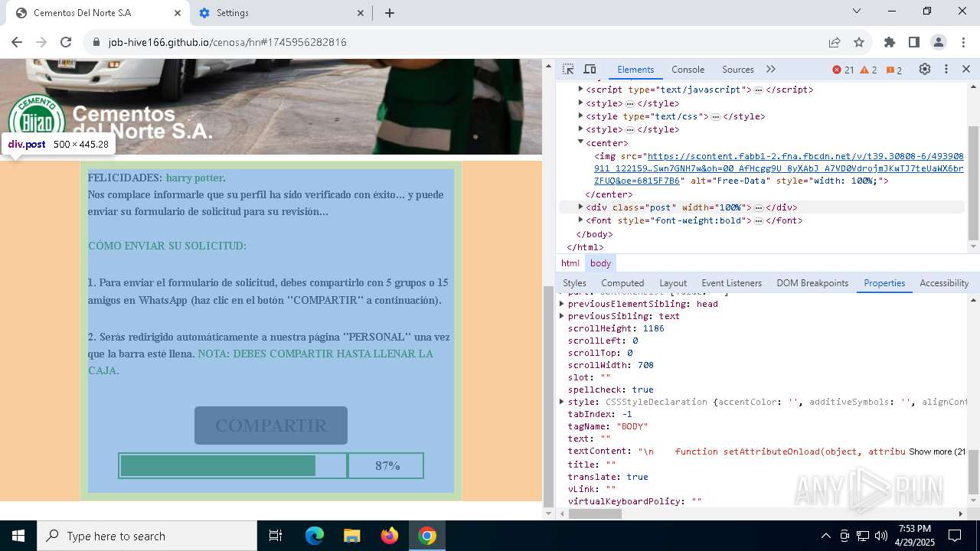Expand the previousSibling property
This screenshot has height=551, width=980.
click(x=562, y=316)
